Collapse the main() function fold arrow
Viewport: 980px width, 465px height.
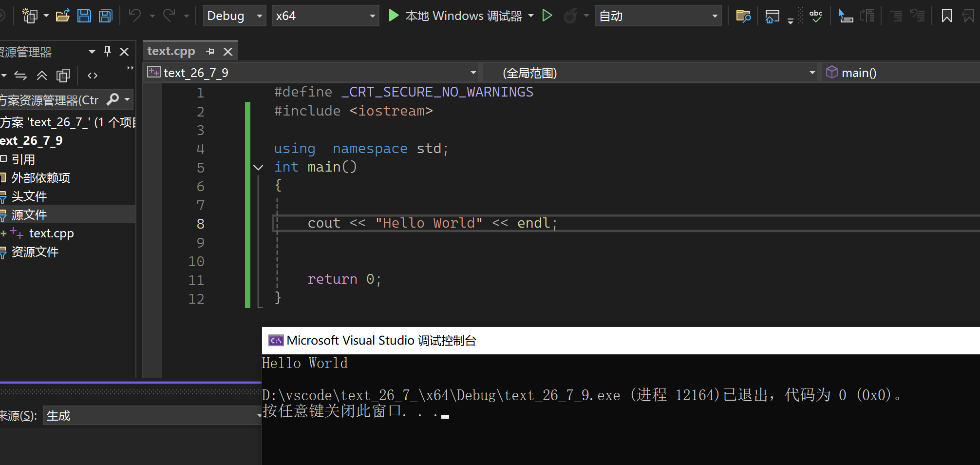[258, 168]
